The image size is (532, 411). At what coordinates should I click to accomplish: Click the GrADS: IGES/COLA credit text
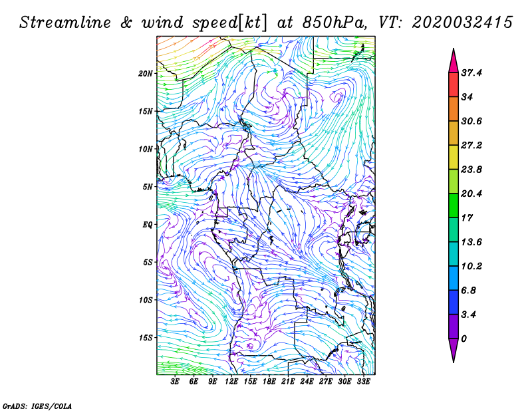point(37,405)
